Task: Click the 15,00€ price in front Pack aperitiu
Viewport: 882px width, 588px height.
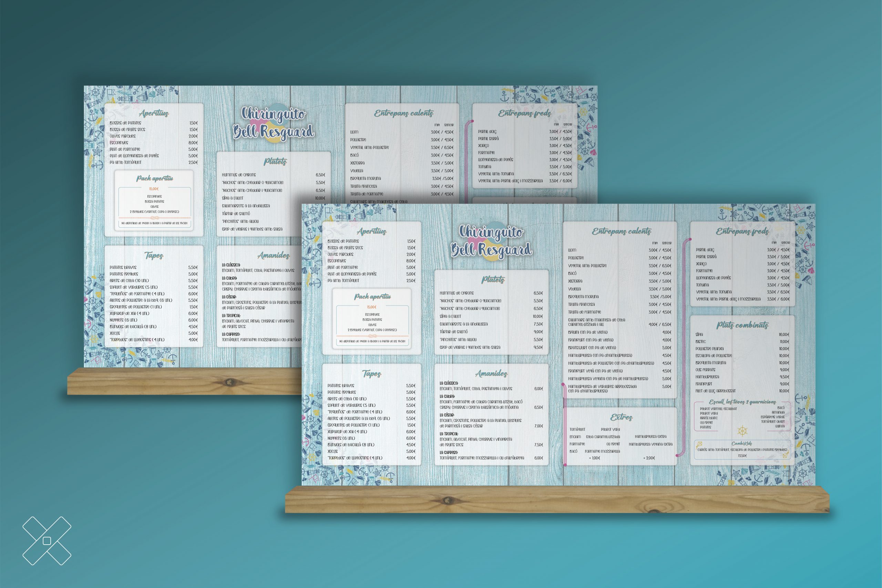Action: pos(372,307)
